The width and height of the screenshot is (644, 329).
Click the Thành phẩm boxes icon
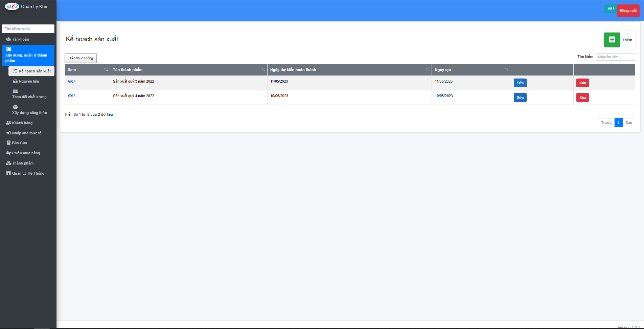click(8, 163)
